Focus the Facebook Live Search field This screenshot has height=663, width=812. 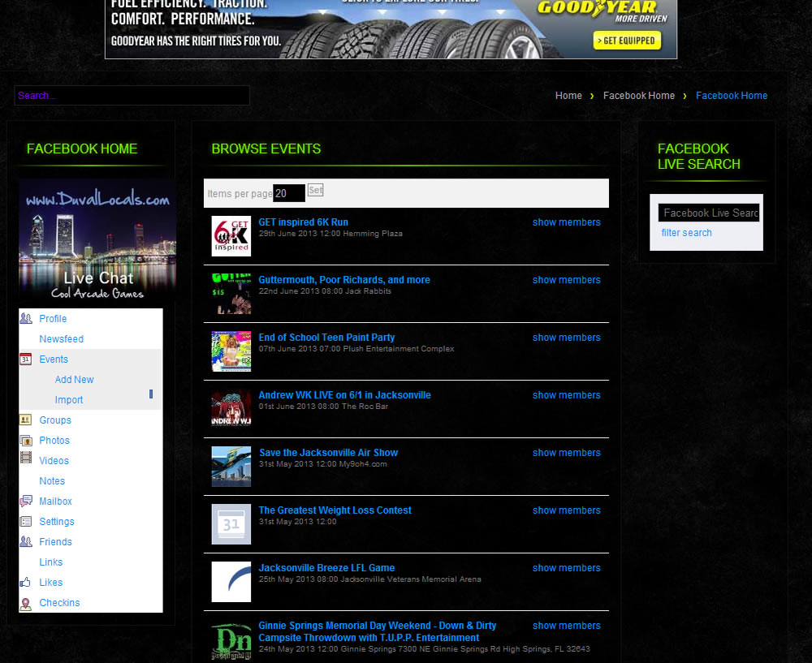708,213
